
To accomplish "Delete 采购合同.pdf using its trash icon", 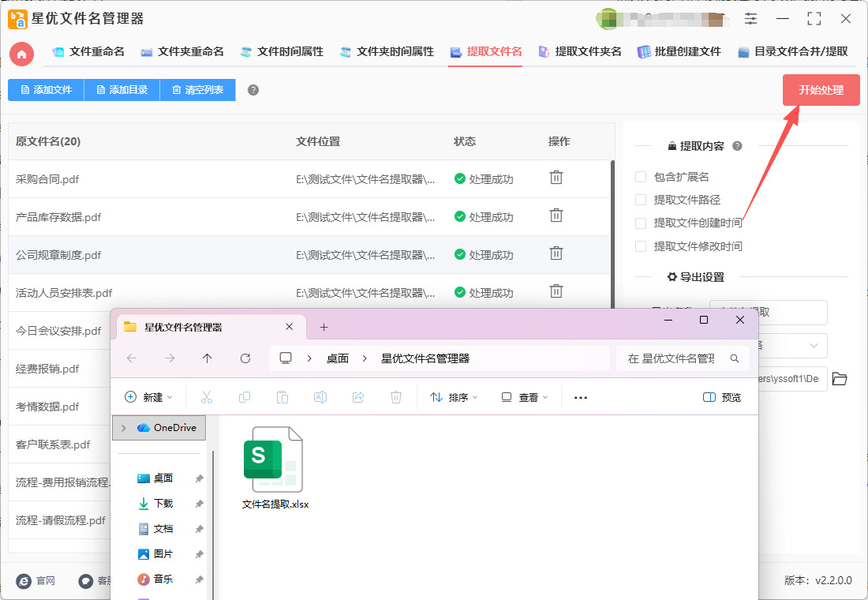I will [556, 178].
